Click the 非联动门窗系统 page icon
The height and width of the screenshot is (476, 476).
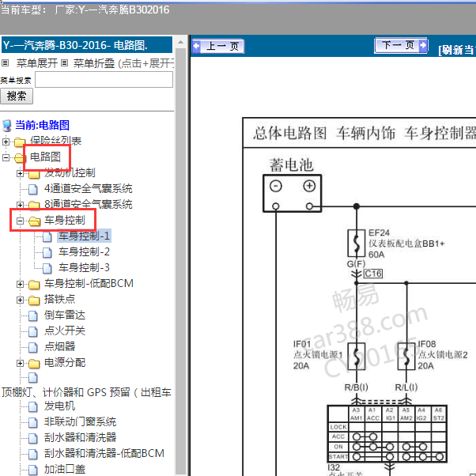coord(33,423)
